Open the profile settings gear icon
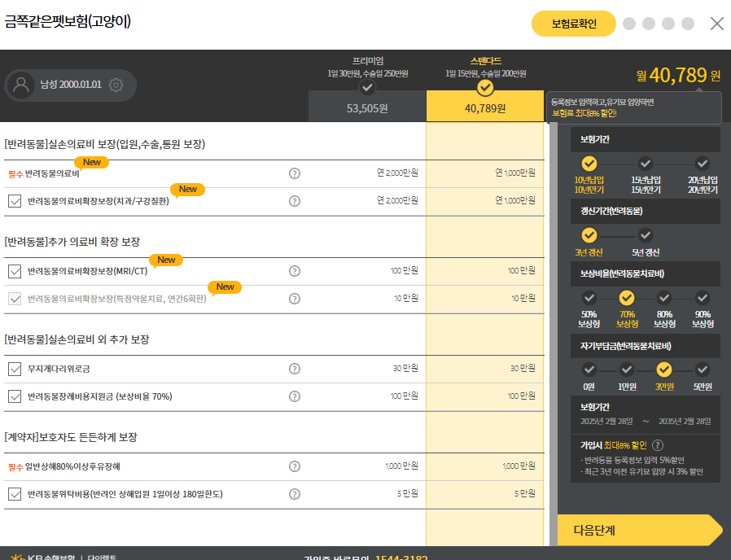The height and width of the screenshot is (560, 731). 116,85
